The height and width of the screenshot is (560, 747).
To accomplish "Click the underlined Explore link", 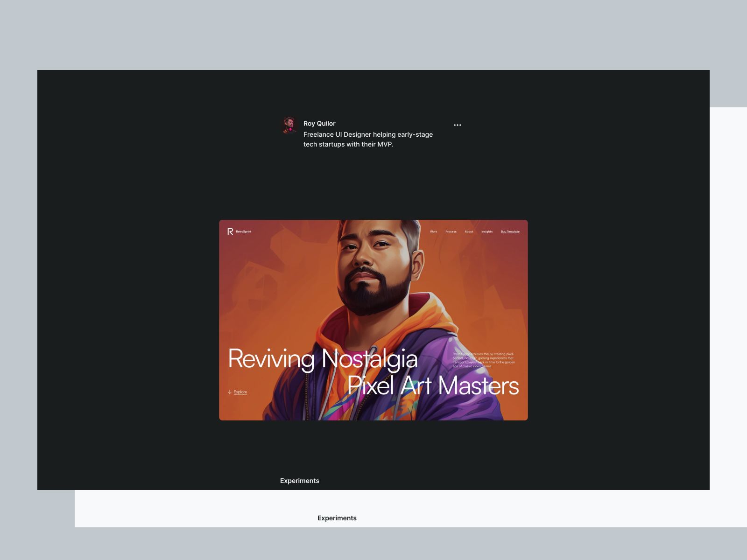I will 240,392.
